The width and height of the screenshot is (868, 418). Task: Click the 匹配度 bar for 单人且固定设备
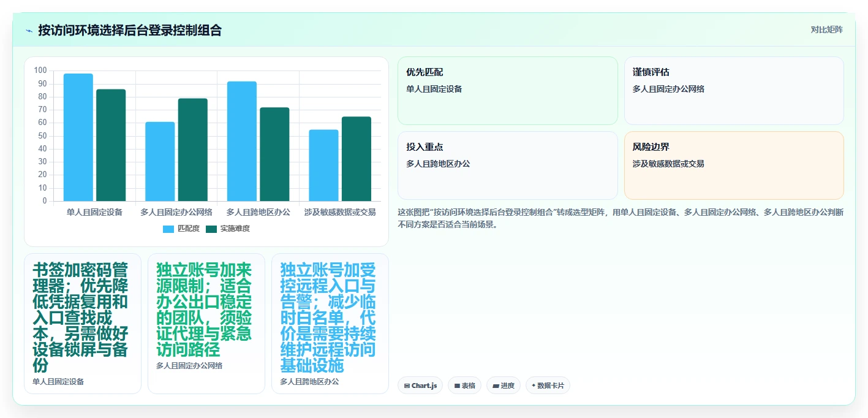click(x=78, y=137)
